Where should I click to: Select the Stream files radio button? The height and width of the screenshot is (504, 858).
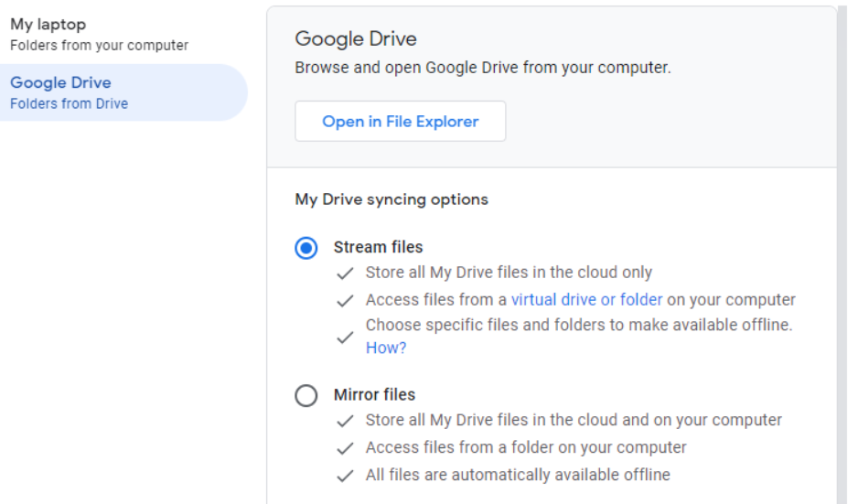click(306, 248)
